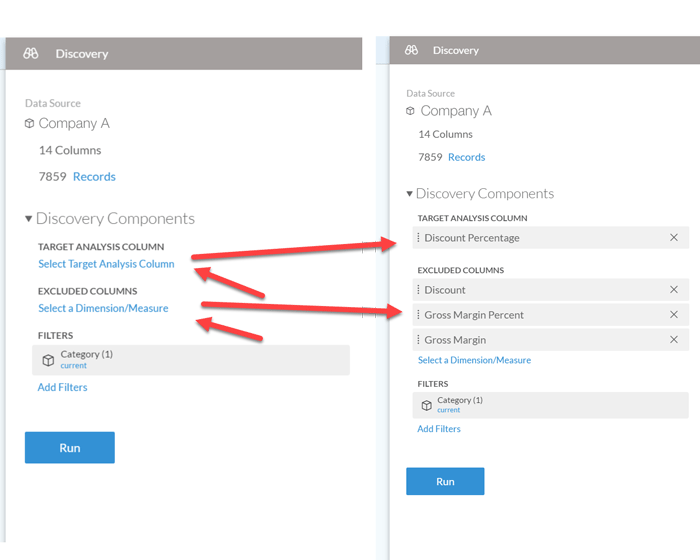Viewport: 700px width, 560px height.
Task: Remove Gross Margin from excluded columns
Action: 674,340
